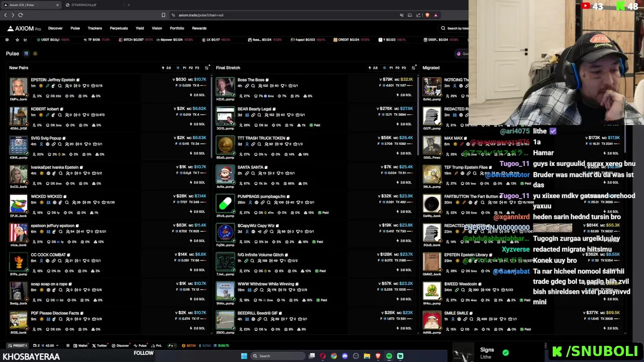
Task: Open Rewards in the top navigation
Action: [x=199, y=28]
